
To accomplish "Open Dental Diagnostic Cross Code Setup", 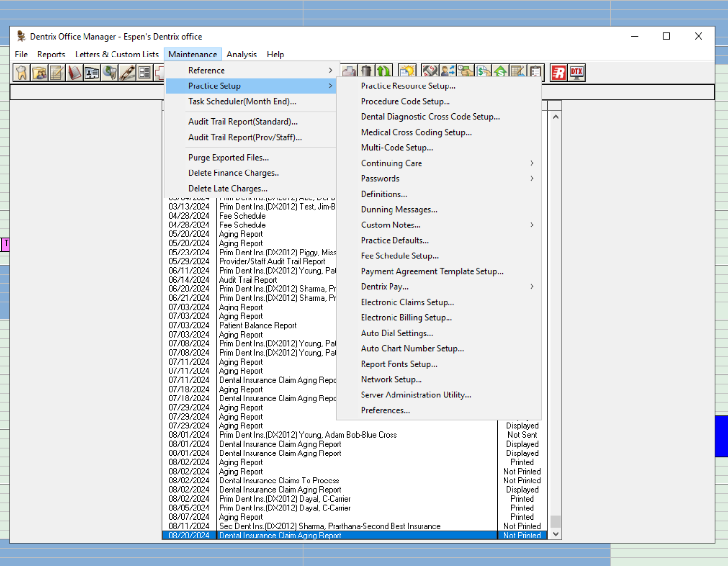I will coord(439,117).
